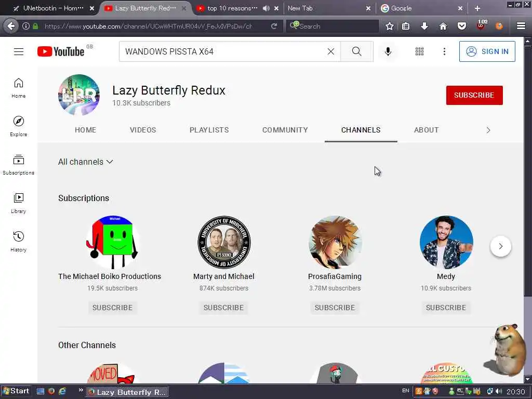
Task: Subscribe to ProsafiaGaming
Action: point(335,308)
